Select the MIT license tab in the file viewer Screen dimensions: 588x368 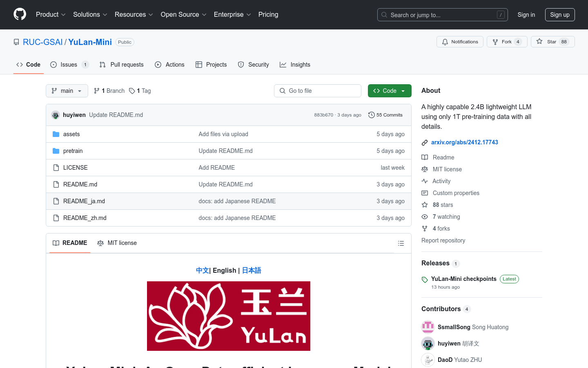tap(117, 243)
